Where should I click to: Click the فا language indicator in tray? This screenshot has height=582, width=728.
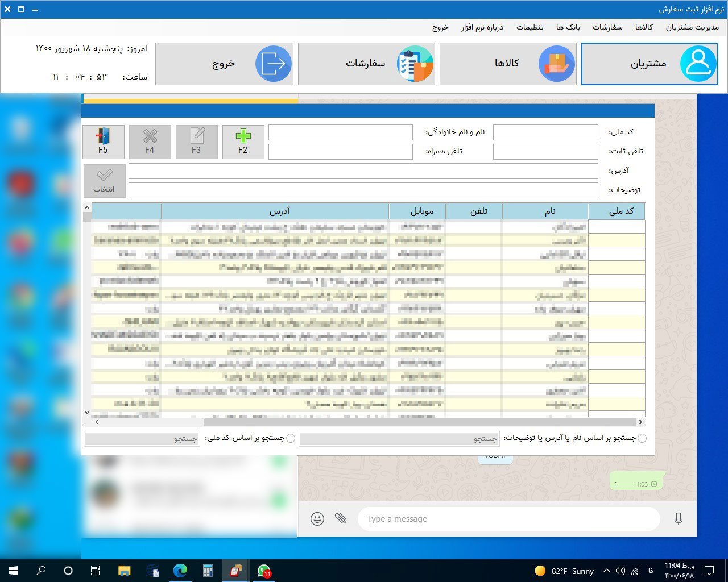(651, 571)
